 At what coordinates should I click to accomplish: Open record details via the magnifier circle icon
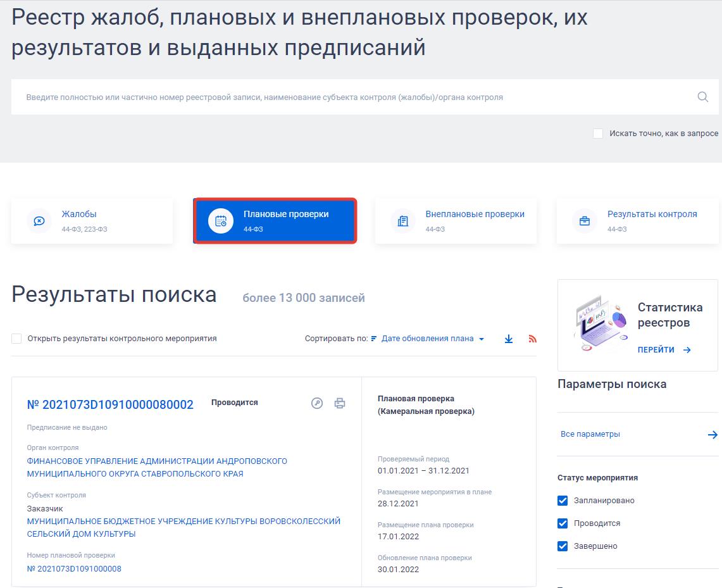point(317,403)
